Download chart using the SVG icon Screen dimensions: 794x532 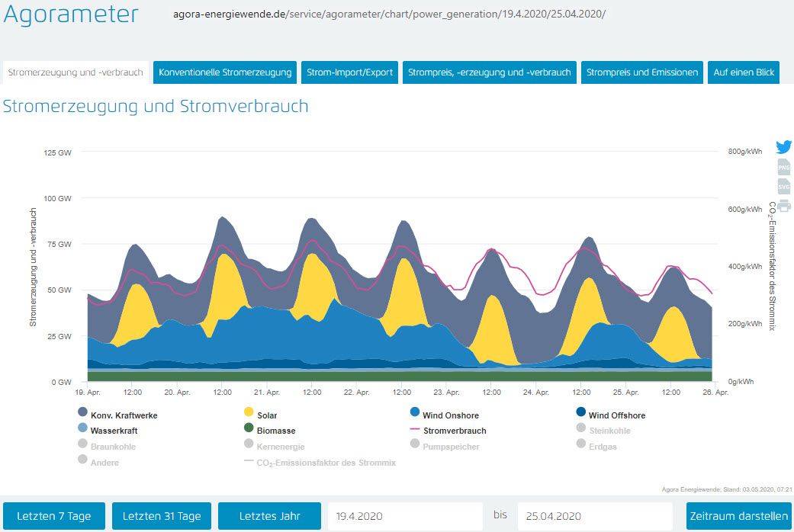[x=783, y=187]
